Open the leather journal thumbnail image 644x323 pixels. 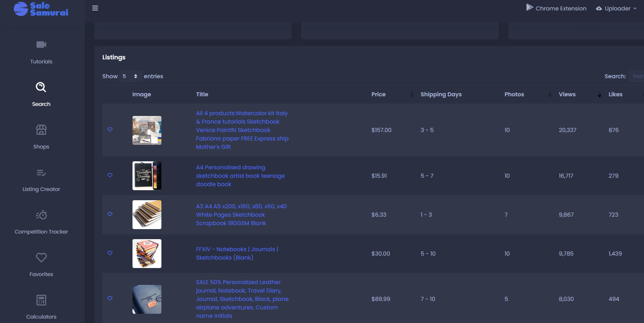pos(147,299)
